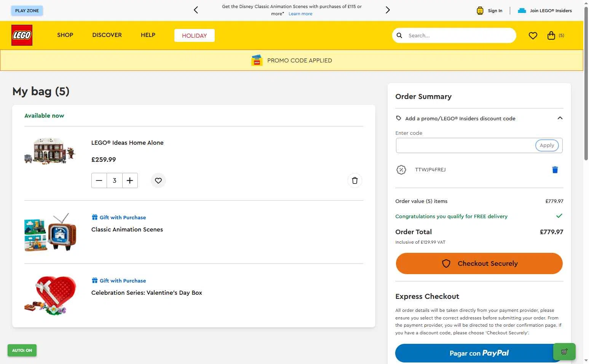Click Classic Animation Scenes thumbnail

click(x=50, y=232)
